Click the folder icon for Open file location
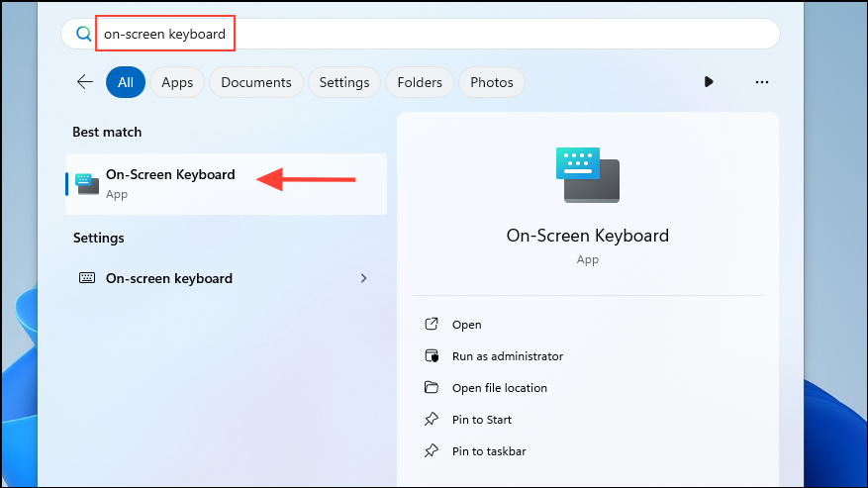Image resolution: width=868 pixels, height=488 pixels. pyautogui.click(x=432, y=387)
